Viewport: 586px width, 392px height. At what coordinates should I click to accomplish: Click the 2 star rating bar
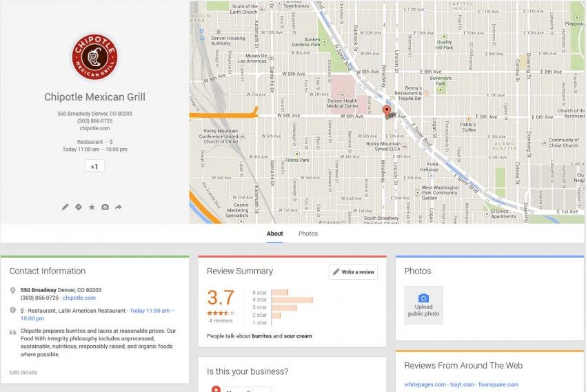276,315
